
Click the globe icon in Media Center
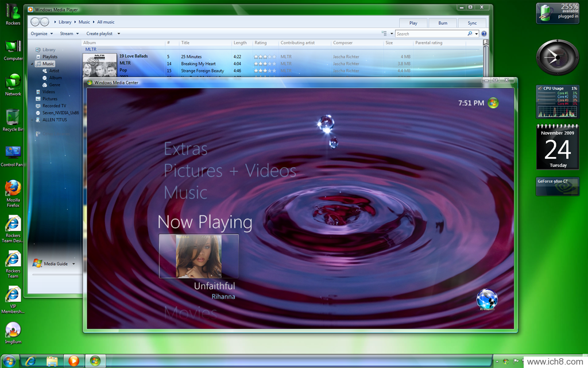point(487,299)
